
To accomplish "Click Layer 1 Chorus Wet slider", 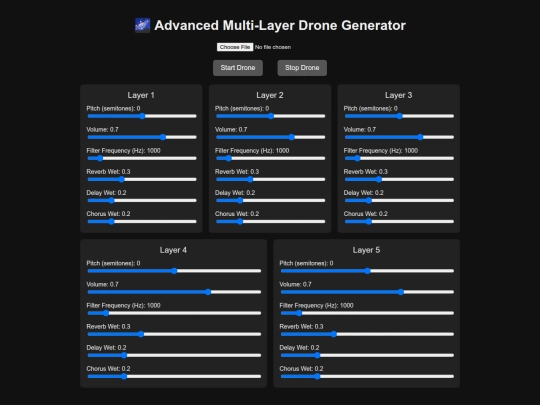I will pos(142,221).
